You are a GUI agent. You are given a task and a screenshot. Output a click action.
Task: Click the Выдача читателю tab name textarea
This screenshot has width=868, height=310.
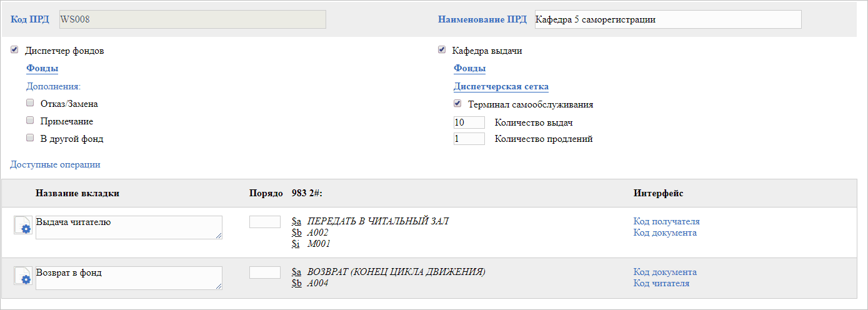tap(128, 227)
